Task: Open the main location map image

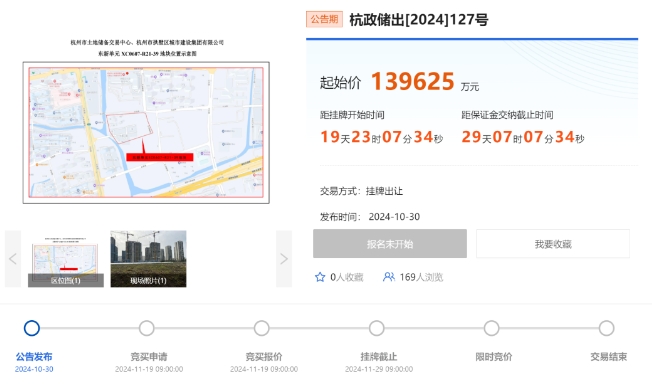Action: [x=146, y=133]
